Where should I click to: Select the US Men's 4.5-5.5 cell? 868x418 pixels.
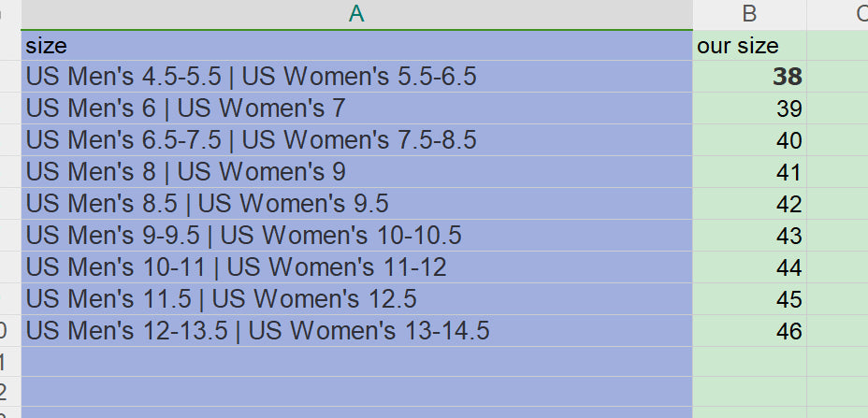(355, 77)
